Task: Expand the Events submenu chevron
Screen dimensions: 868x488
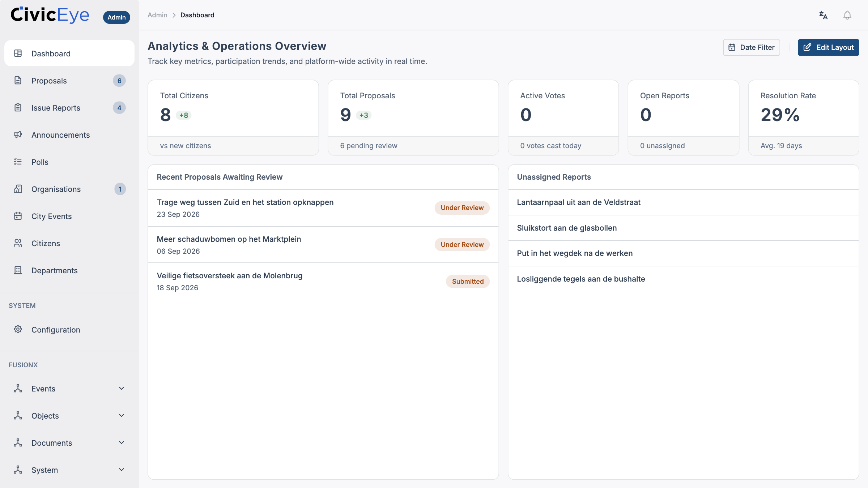Action: coord(122,389)
